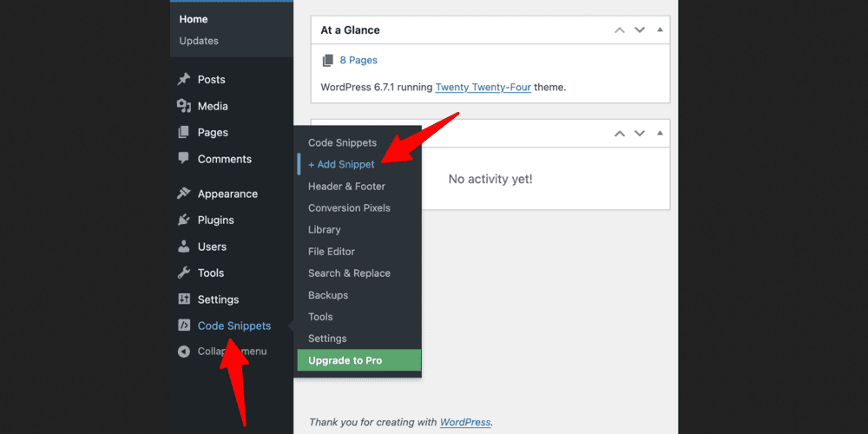Click the Appearance paintbrush icon
This screenshot has height=434, width=868.
(x=184, y=194)
